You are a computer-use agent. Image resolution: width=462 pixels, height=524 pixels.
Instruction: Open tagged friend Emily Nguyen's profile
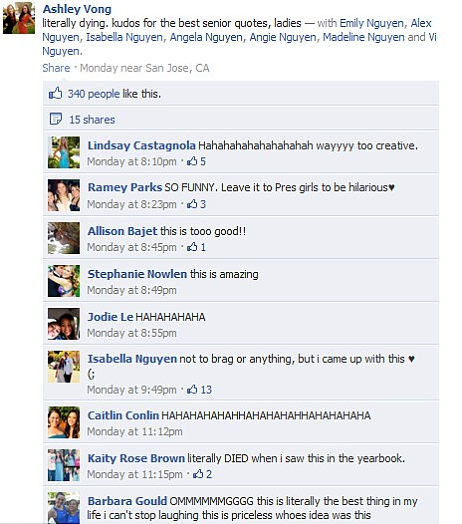coord(371,23)
